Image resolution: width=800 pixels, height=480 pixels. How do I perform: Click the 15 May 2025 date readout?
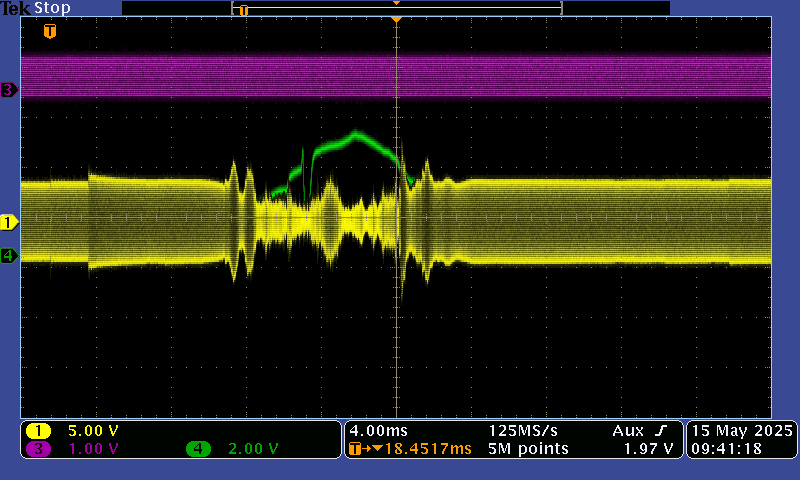(x=741, y=430)
